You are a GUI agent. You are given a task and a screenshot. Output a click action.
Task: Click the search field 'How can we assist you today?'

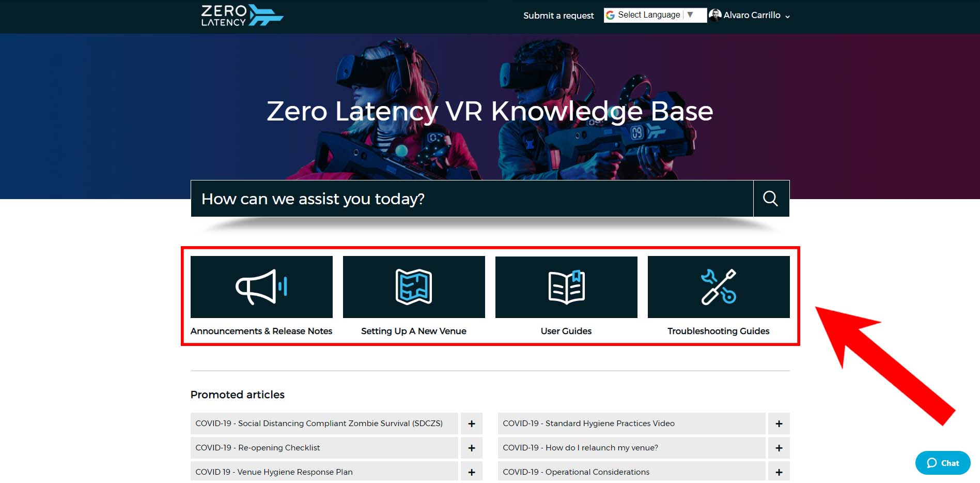[x=472, y=199]
